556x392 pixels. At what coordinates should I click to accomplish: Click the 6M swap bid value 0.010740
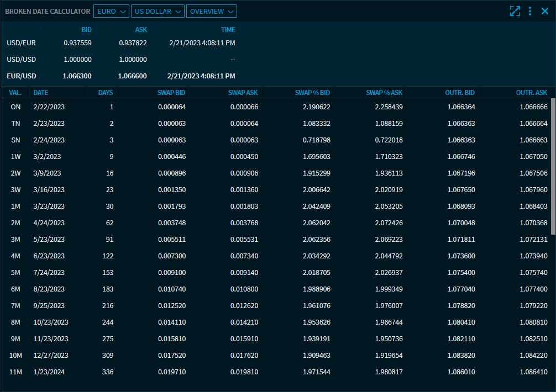[x=171, y=289]
